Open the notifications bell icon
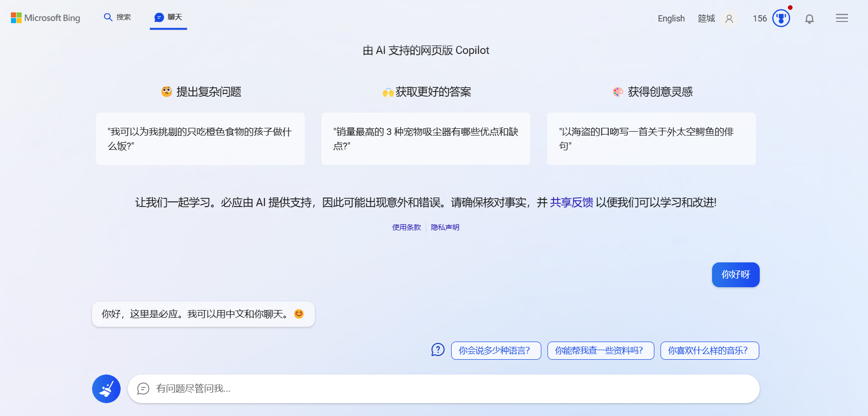This screenshot has height=416, width=868. pos(809,19)
